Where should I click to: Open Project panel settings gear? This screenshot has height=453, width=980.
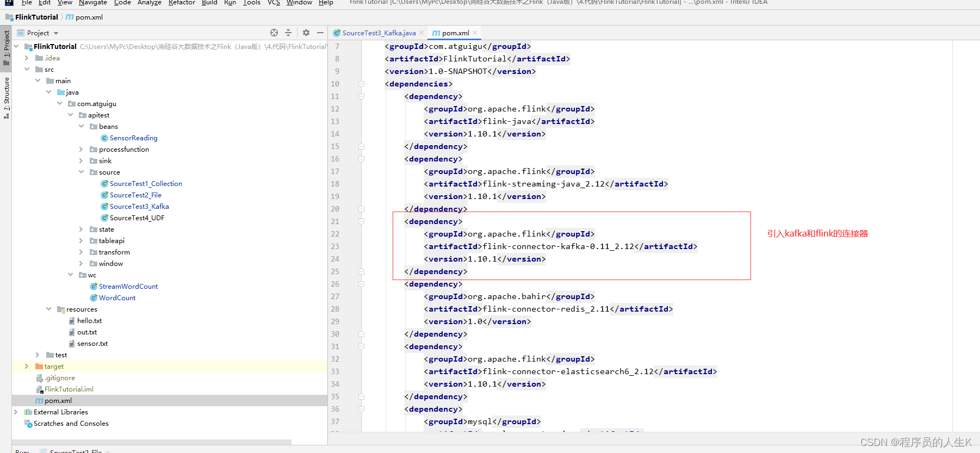[x=306, y=33]
